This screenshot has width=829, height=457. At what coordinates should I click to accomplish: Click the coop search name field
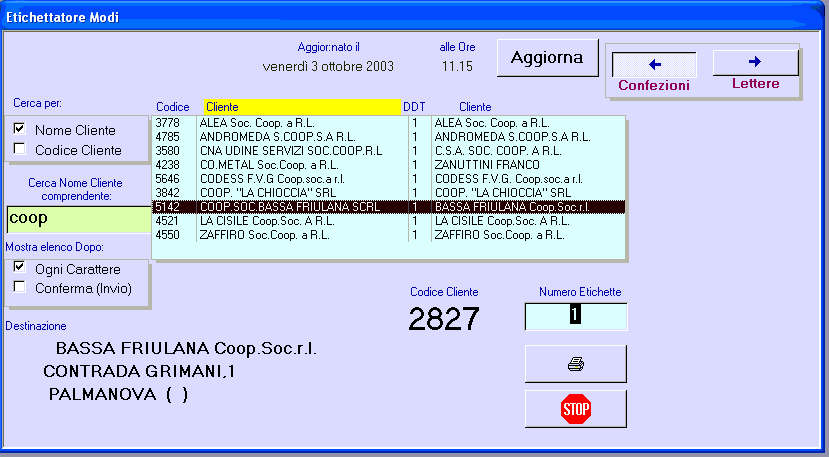tap(79, 220)
